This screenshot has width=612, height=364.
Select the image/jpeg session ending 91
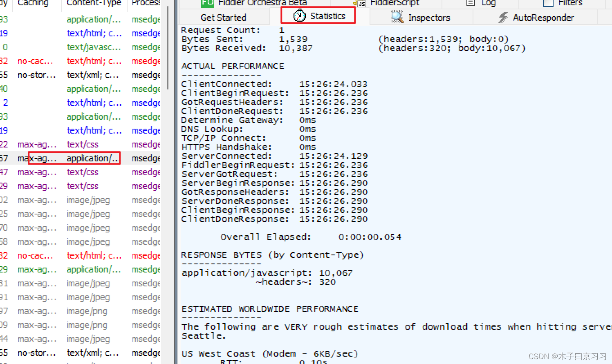(x=81, y=297)
